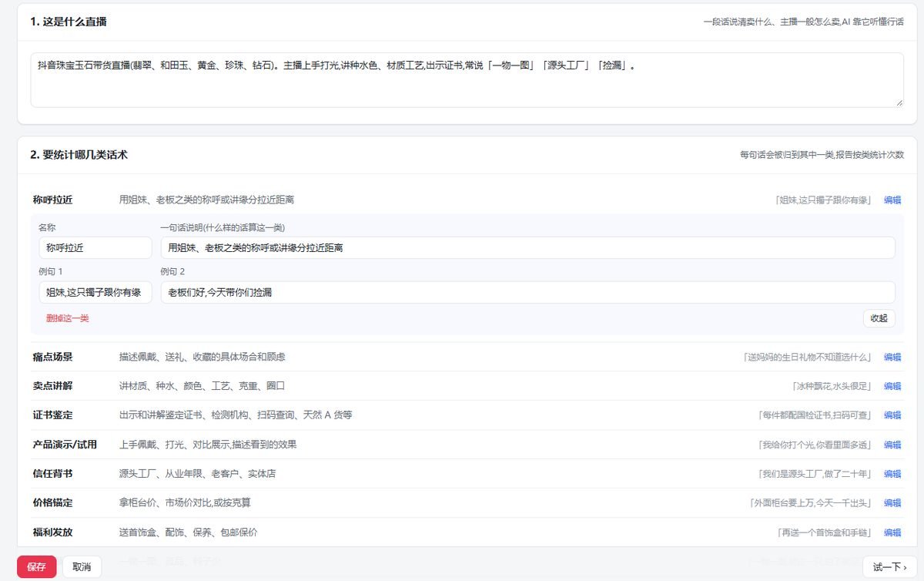Click description 源头工厂、从业年限、老客户、实体店
This screenshot has height=581, width=924.
(197, 474)
